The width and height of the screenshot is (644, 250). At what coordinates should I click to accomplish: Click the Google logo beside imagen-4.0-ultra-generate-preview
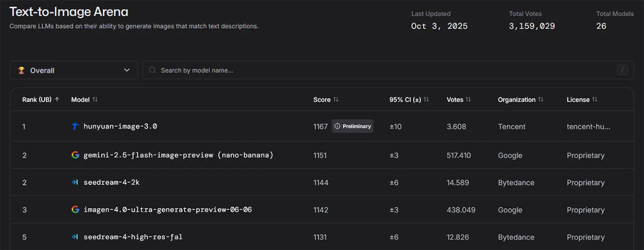pos(75,210)
